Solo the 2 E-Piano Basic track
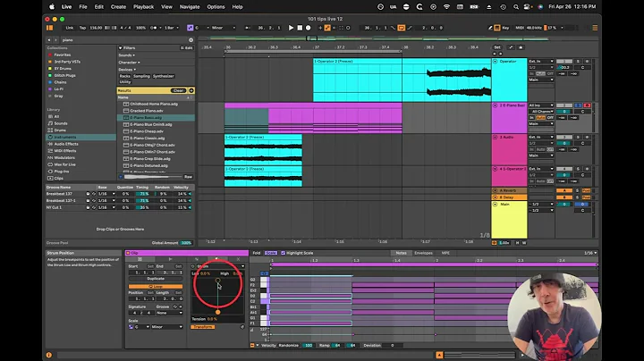This screenshot has height=361, width=644. 579,105
